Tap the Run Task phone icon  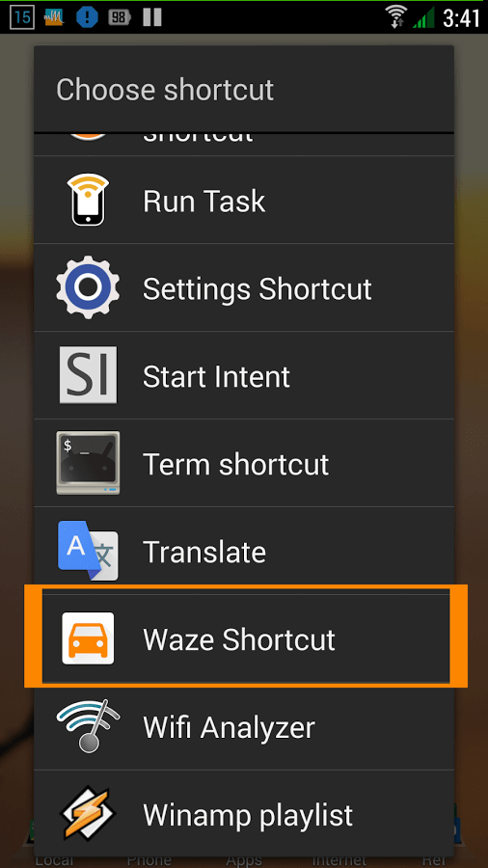[x=88, y=200]
